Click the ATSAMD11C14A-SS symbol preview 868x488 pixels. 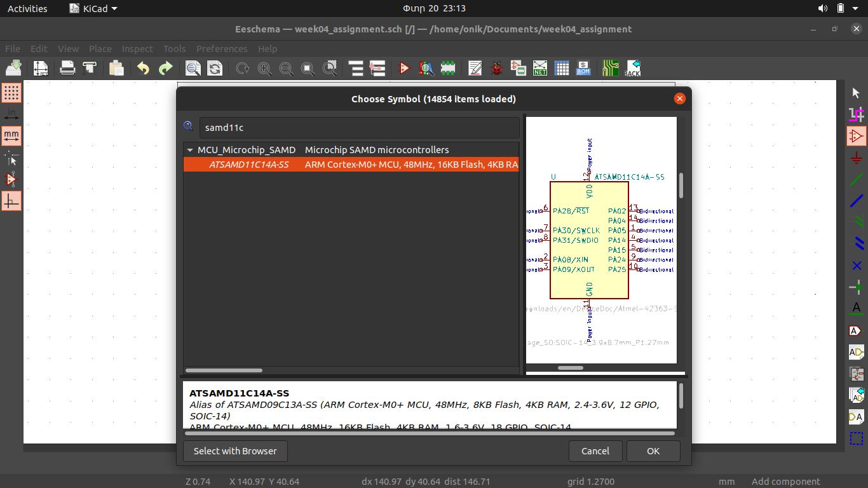click(601, 240)
